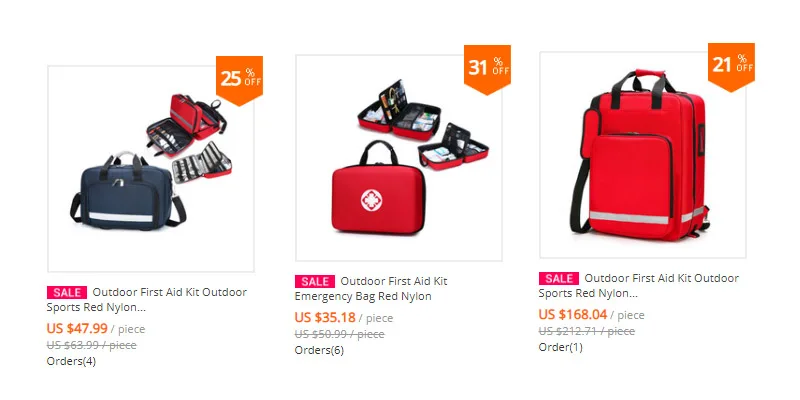
Task: Open the red backpack product image
Action: click(643, 155)
